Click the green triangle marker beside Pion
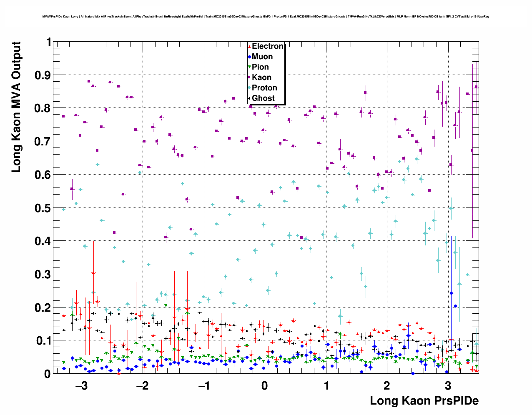This screenshot has width=532, height=415. tap(249, 67)
